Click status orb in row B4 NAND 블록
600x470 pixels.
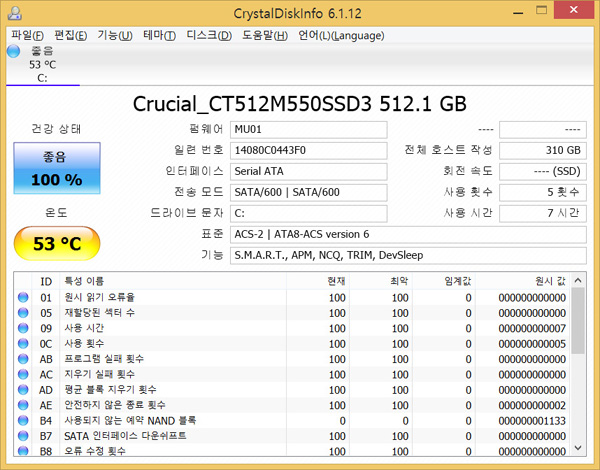tap(23, 420)
